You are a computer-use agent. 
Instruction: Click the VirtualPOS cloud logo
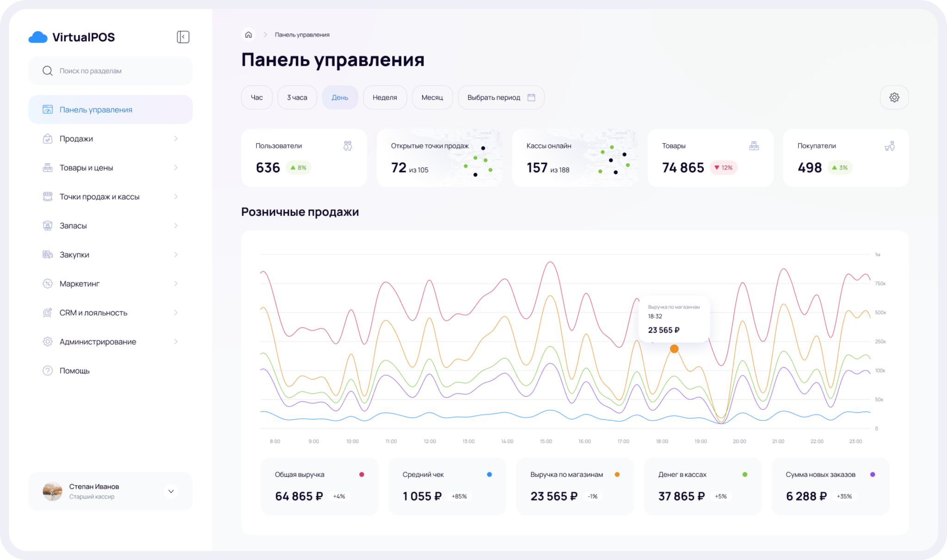[38, 37]
